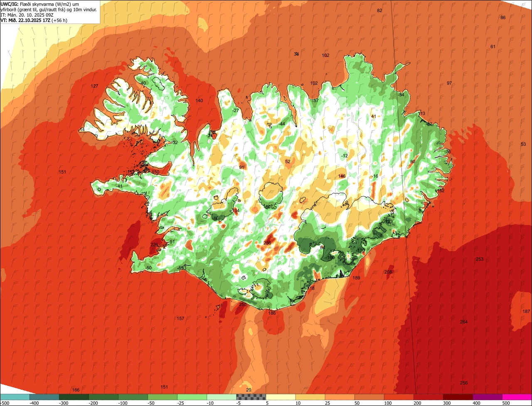
Task: Click the value -16 in east Iceland
Action: (375, 176)
